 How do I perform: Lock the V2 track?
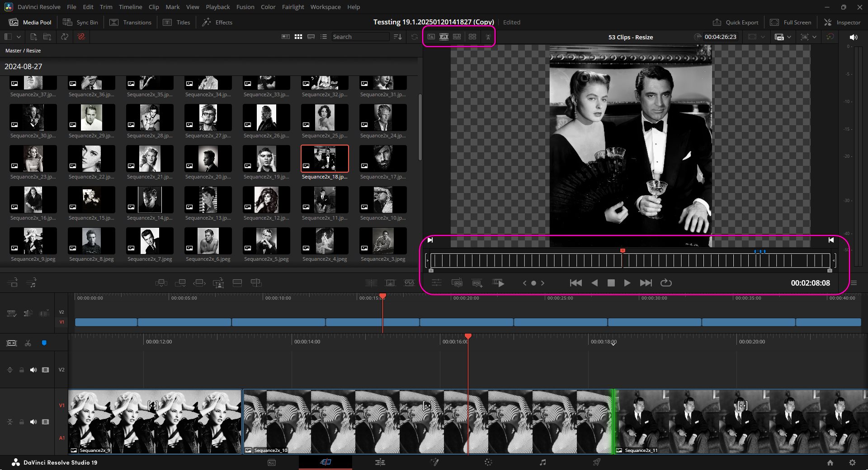click(x=21, y=370)
